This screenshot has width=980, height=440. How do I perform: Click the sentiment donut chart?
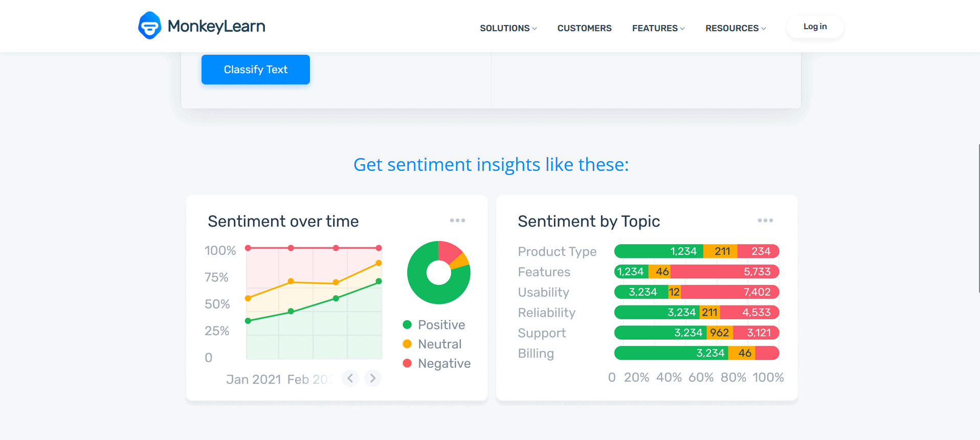(x=439, y=273)
